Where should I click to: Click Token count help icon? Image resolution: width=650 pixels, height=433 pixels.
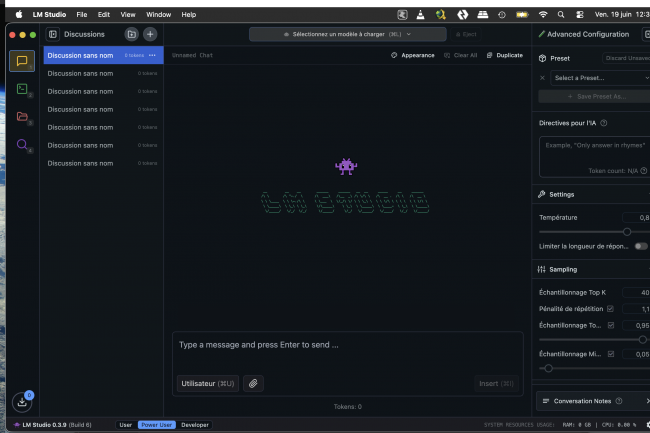click(643, 171)
